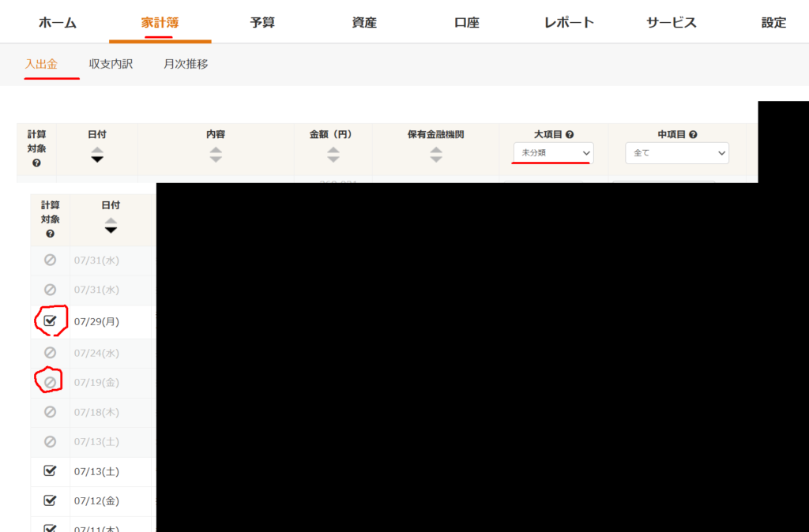Open the レポート page
Image resolution: width=809 pixels, height=532 pixels.
[x=569, y=22]
